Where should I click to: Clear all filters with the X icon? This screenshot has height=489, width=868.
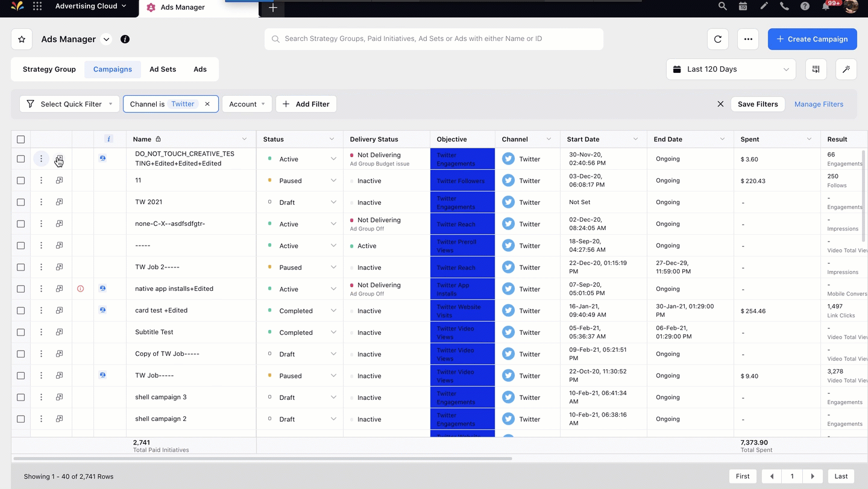point(720,104)
